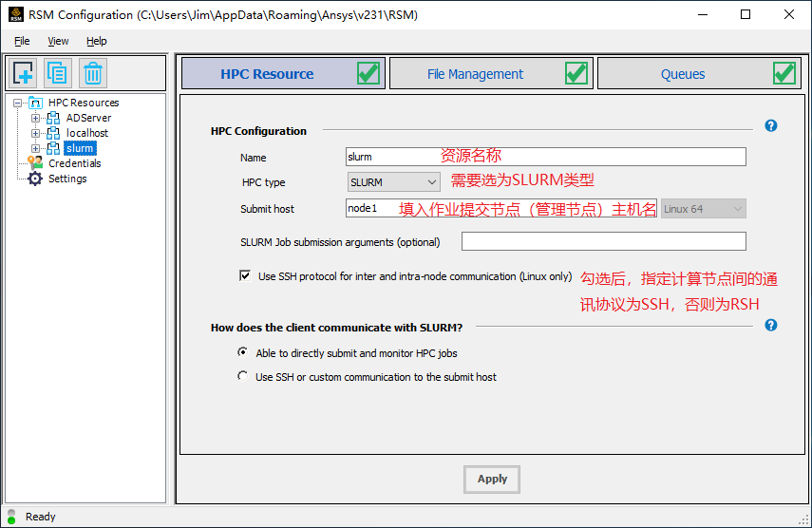Collapse the HPC Resources tree node

pos(18,103)
